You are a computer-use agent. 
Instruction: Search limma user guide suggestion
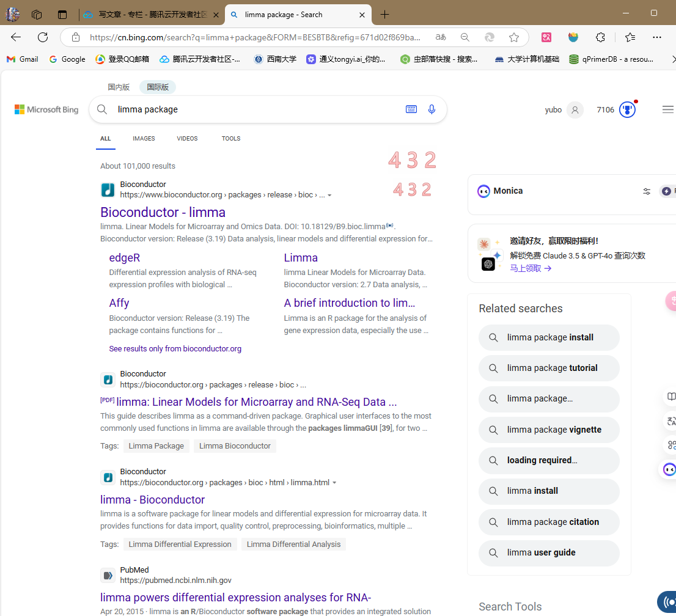tap(549, 553)
